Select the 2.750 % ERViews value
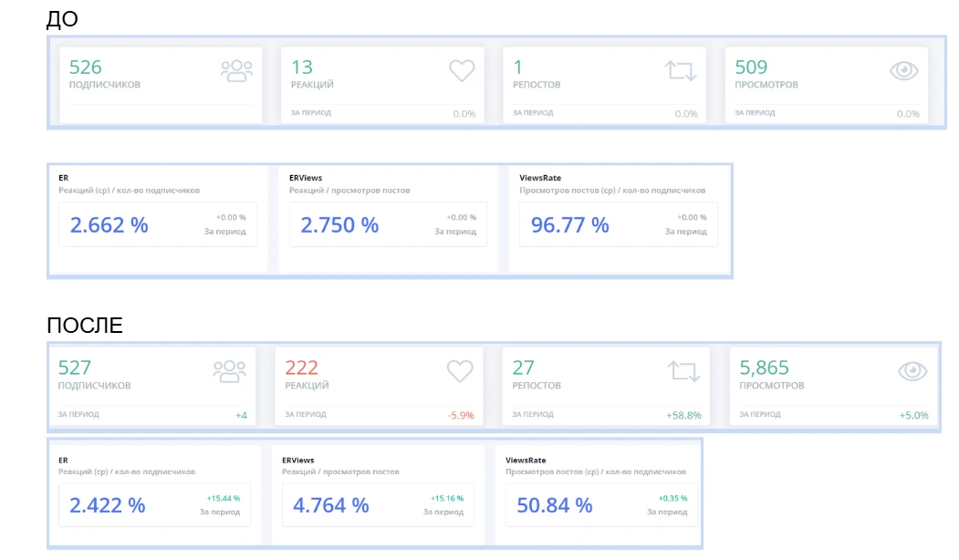The image size is (959, 560). [339, 225]
